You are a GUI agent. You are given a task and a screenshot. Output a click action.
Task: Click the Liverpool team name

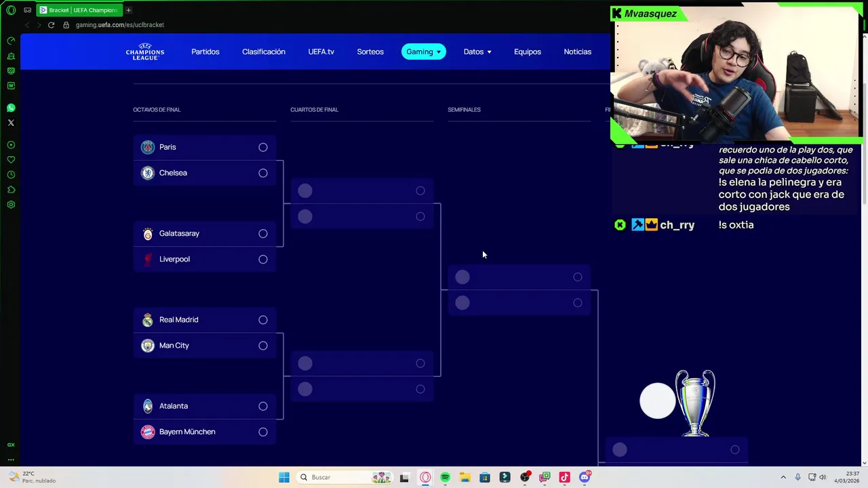point(174,259)
